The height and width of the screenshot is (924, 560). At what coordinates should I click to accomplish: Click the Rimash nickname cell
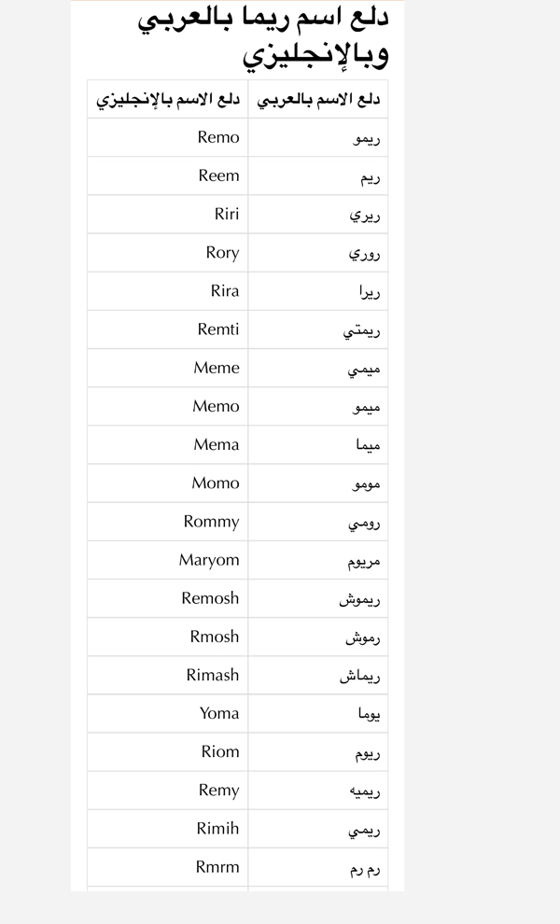[x=167, y=676]
